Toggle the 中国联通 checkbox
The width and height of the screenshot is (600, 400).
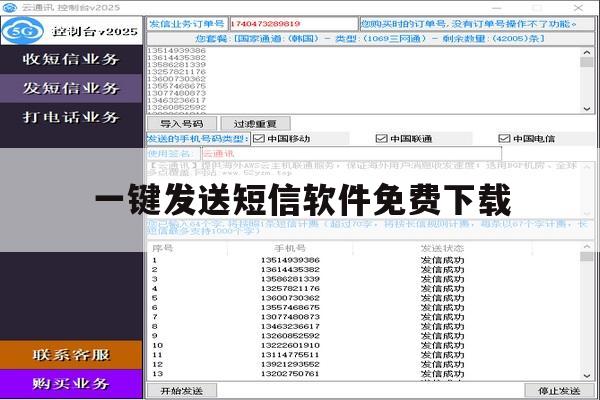click(x=382, y=139)
